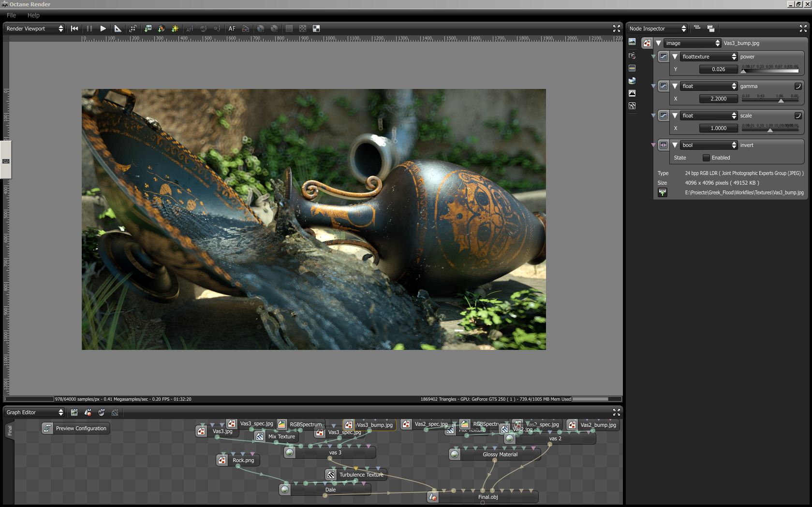
Task: Click the sun environment icon in toolbar
Action: pyautogui.click(x=175, y=29)
